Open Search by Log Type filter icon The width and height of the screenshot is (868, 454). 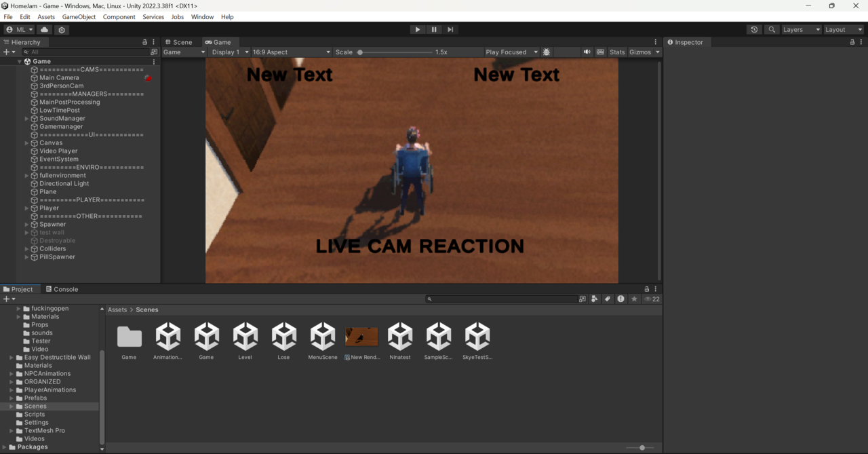coord(620,299)
